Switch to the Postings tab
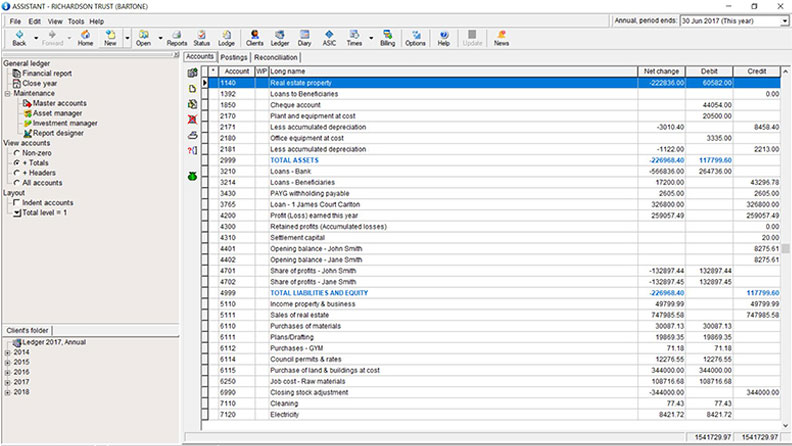This screenshot has width=792, height=446. point(235,58)
